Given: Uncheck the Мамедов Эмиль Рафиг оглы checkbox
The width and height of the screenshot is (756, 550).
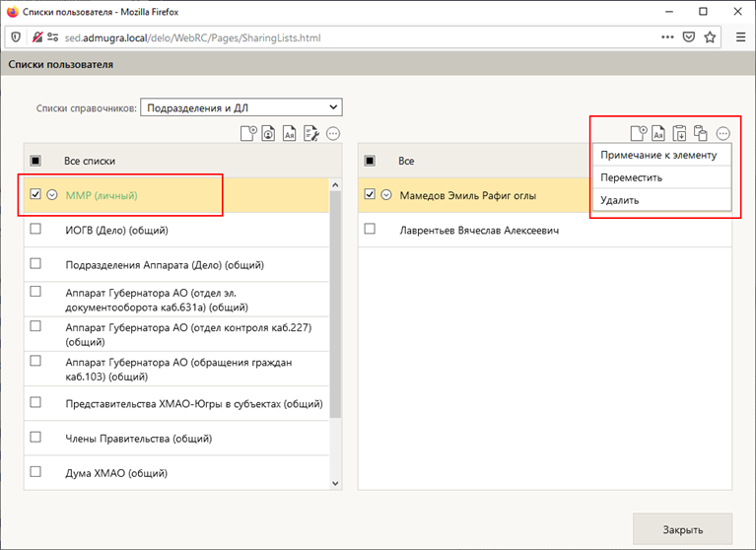Looking at the screenshot, I should (370, 194).
